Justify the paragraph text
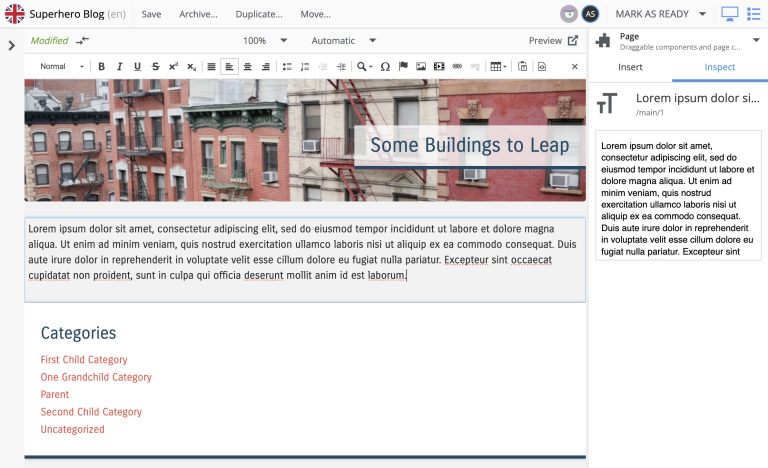The height and width of the screenshot is (468, 768). click(x=211, y=67)
